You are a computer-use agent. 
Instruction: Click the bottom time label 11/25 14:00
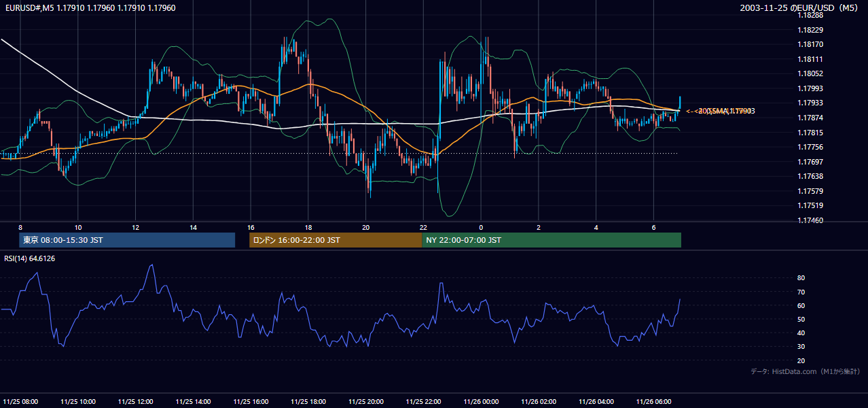pyautogui.click(x=194, y=401)
